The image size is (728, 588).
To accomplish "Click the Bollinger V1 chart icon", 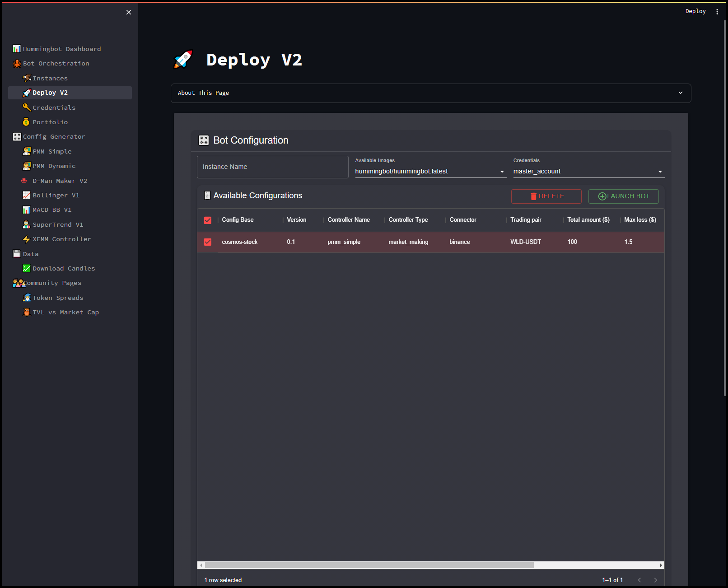I will (x=27, y=195).
